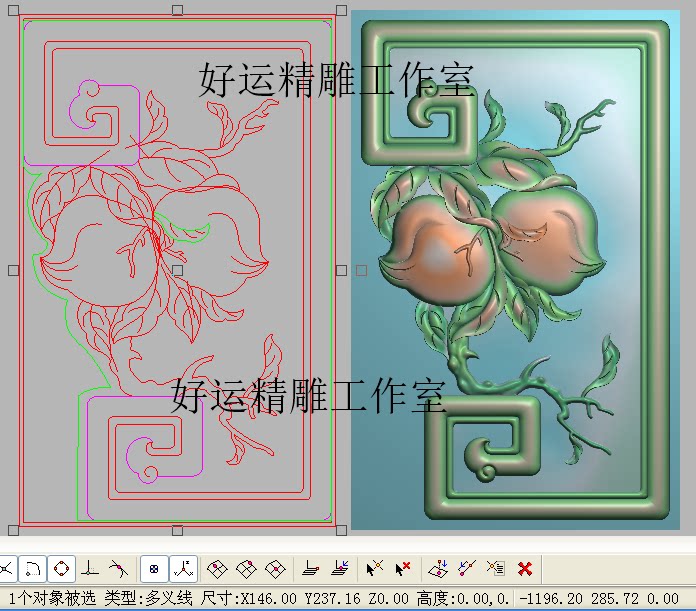
Task: Click the first diamond surface-snap icon
Action: 218,569
